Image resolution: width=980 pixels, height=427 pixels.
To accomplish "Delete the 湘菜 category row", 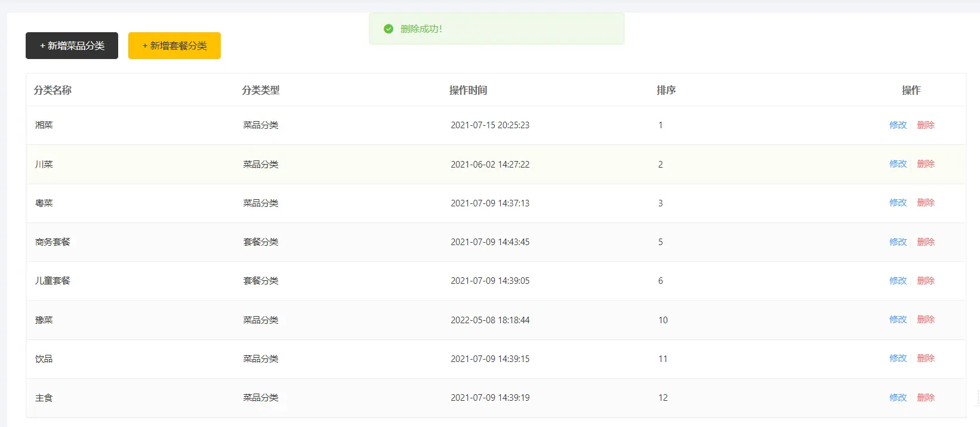I will (x=926, y=125).
